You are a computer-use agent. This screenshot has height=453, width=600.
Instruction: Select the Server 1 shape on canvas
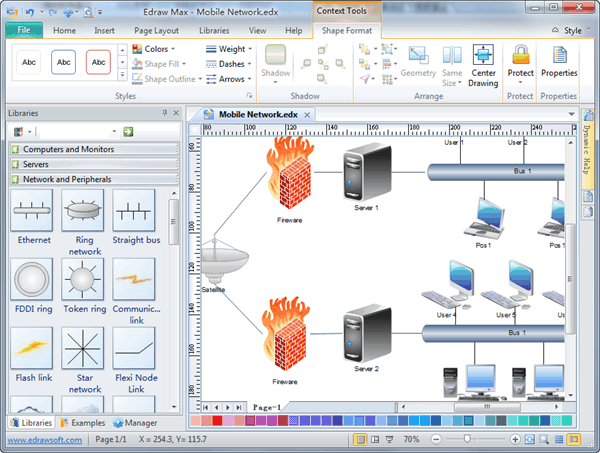point(367,172)
